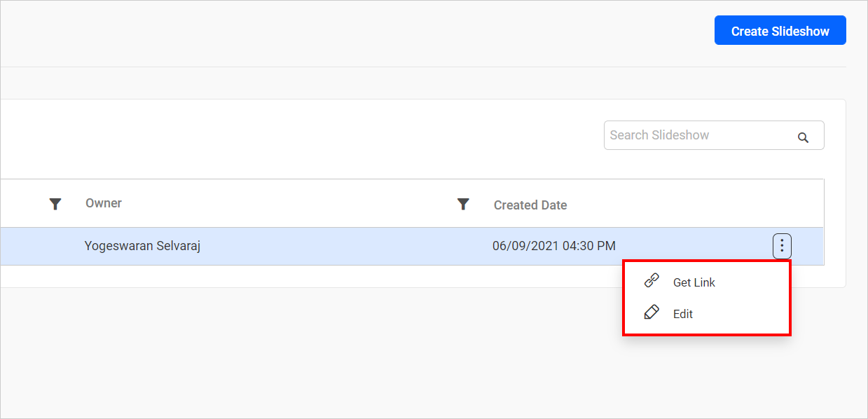
Task: Sort by the Owner column header
Action: click(x=104, y=203)
